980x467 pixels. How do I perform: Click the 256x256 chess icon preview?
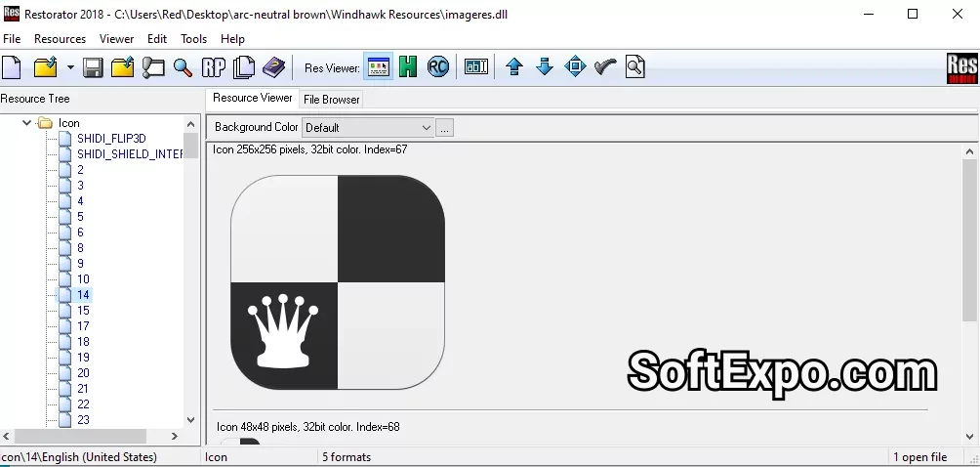pos(337,282)
